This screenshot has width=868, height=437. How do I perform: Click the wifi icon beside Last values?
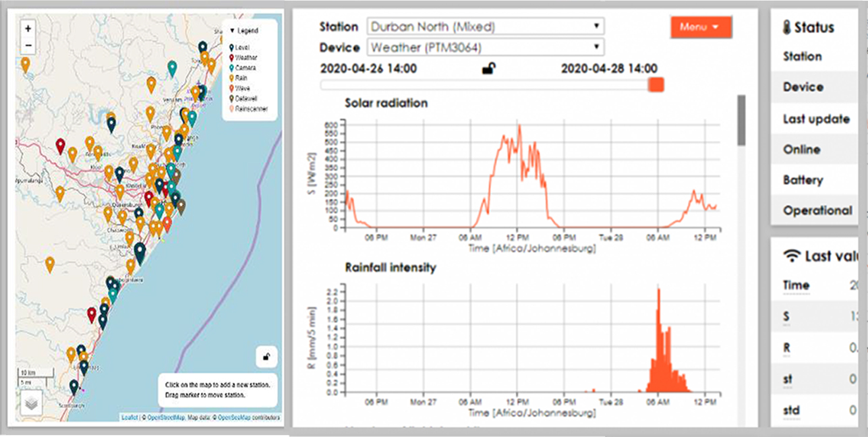click(x=792, y=256)
